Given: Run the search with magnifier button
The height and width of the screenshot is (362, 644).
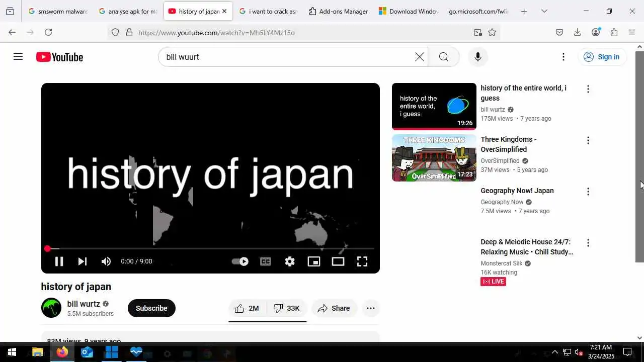Looking at the screenshot, I should [x=444, y=57].
